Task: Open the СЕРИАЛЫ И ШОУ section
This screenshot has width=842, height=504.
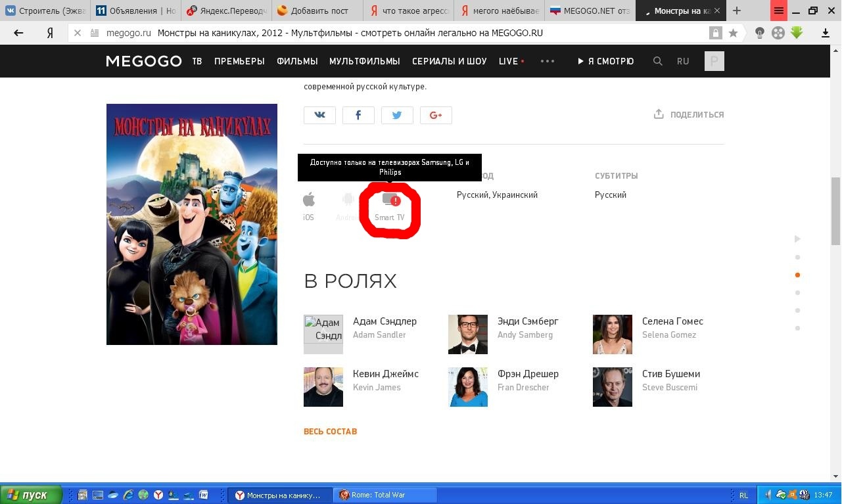Action: point(450,61)
